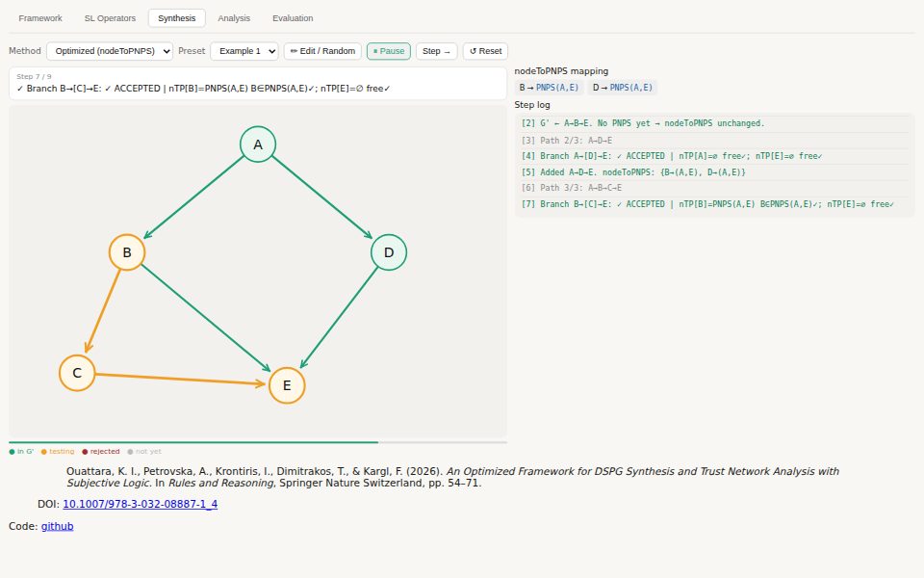
Task: Click the synthesis progress bar
Action: (x=258, y=442)
